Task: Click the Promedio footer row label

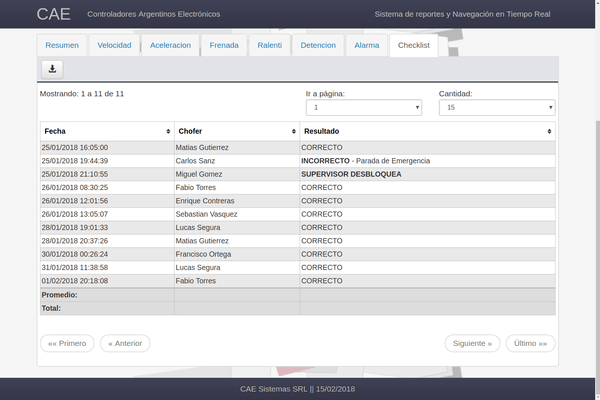Action: [59, 295]
